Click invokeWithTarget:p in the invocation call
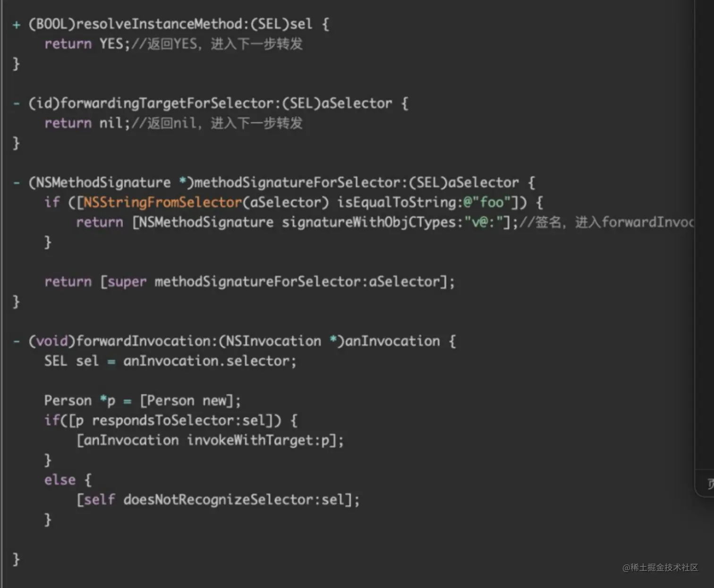The height and width of the screenshot is (588, 714). pos(258,440)
